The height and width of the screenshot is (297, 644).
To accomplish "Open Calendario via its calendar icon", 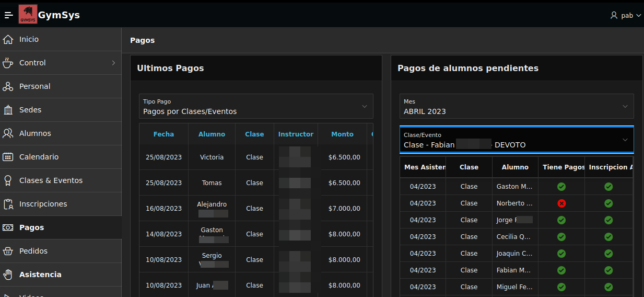I will pos(8,157).
